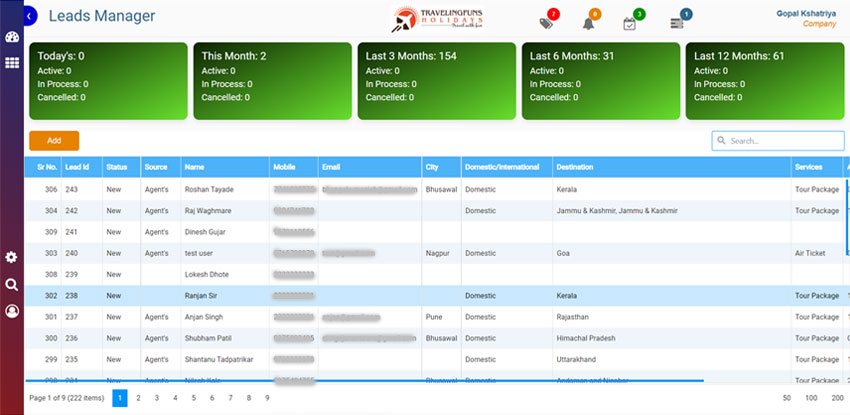Collapse the sidebar with the back arrow
This screenshot has width=850, height=415.
coord(30,16)
